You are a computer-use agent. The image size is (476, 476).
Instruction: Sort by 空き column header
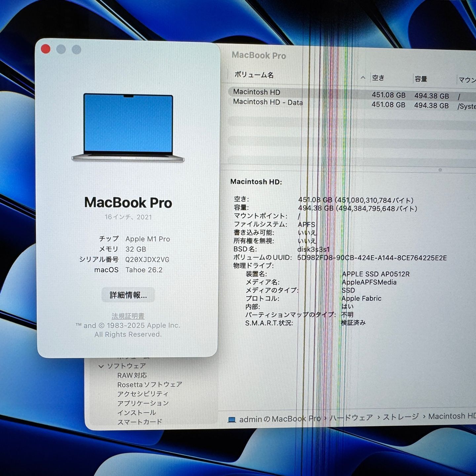tap(378, 78)
